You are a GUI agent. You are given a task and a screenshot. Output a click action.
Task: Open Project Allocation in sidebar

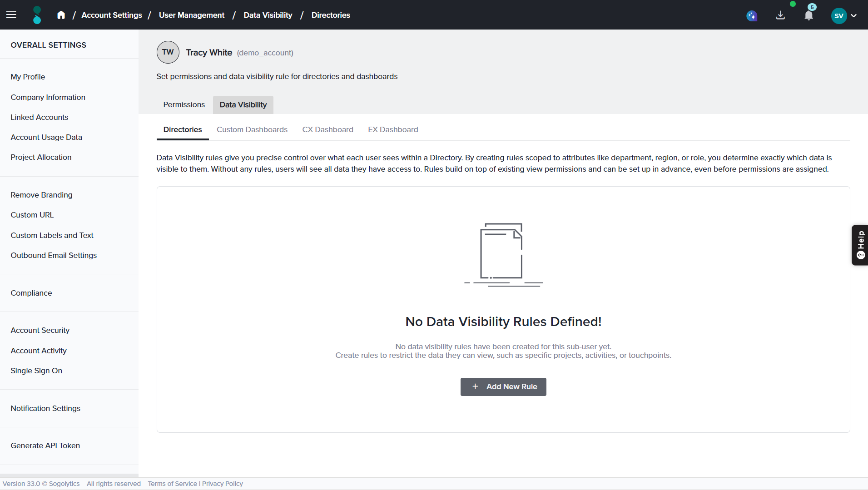point(41,158)
